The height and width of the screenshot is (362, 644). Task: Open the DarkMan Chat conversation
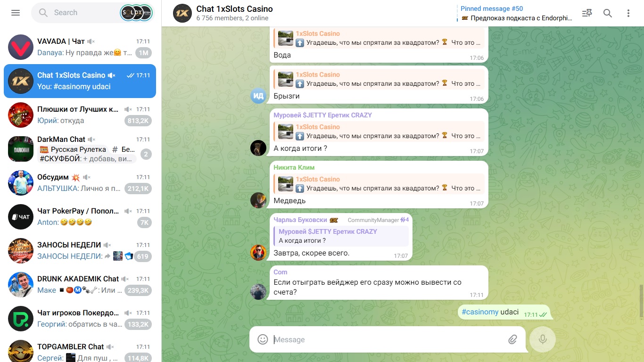(x=80, y=149)
